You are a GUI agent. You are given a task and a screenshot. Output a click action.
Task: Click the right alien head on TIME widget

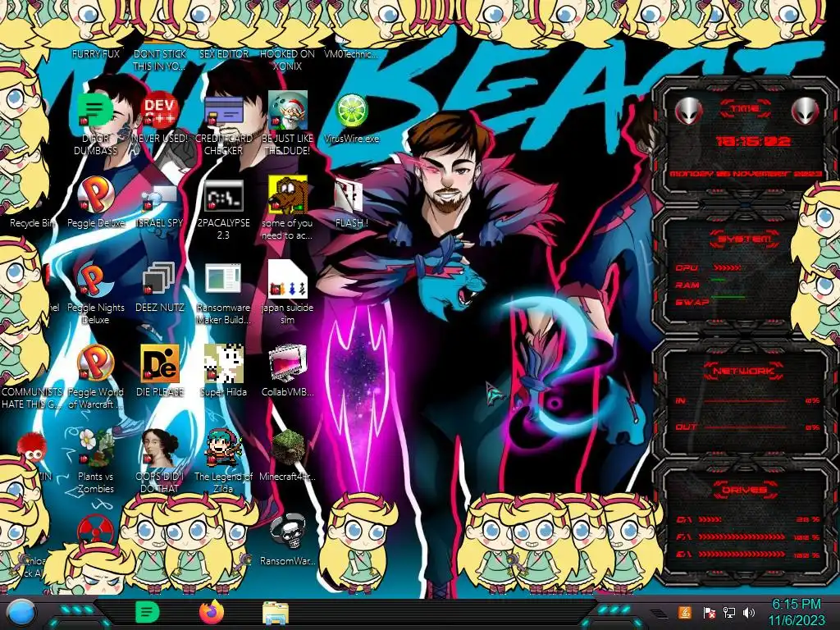click(x=806, y=111)
